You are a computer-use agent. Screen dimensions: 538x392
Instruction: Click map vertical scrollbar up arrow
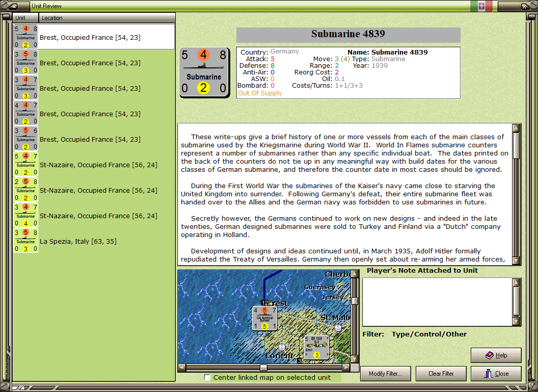355,274
